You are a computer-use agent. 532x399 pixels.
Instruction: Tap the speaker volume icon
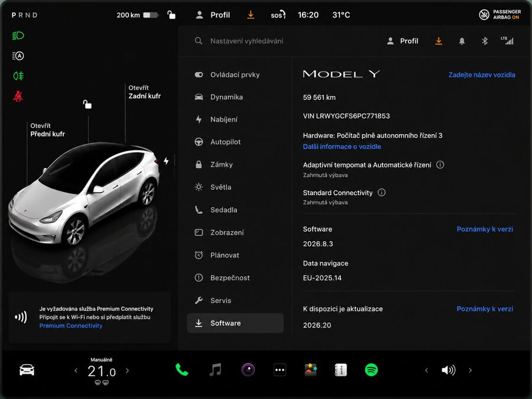(x=448, y=370)
